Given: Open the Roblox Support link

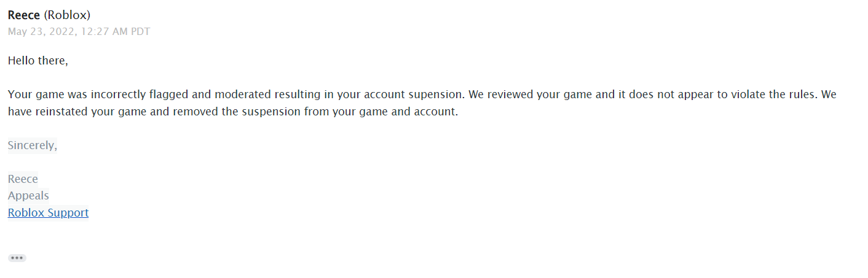Looking at the screenshot, I should (x=48, y=213).
